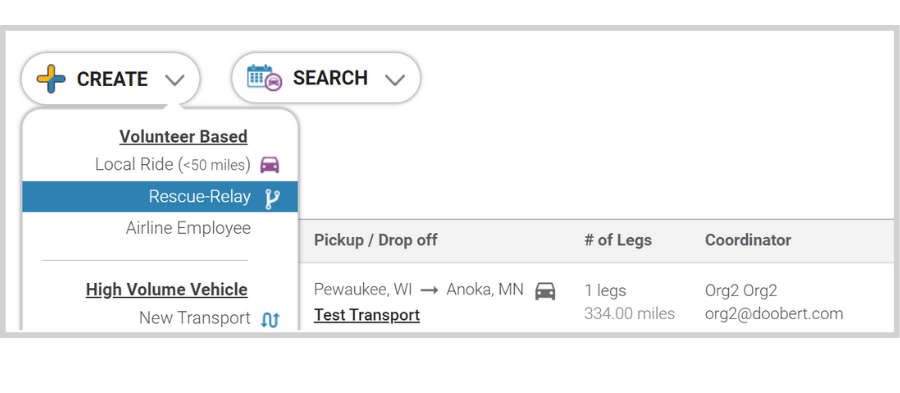This screenshot has height=393, width=900.
Task: Click the # of Legs column header
Action: [x=618, y=240]
